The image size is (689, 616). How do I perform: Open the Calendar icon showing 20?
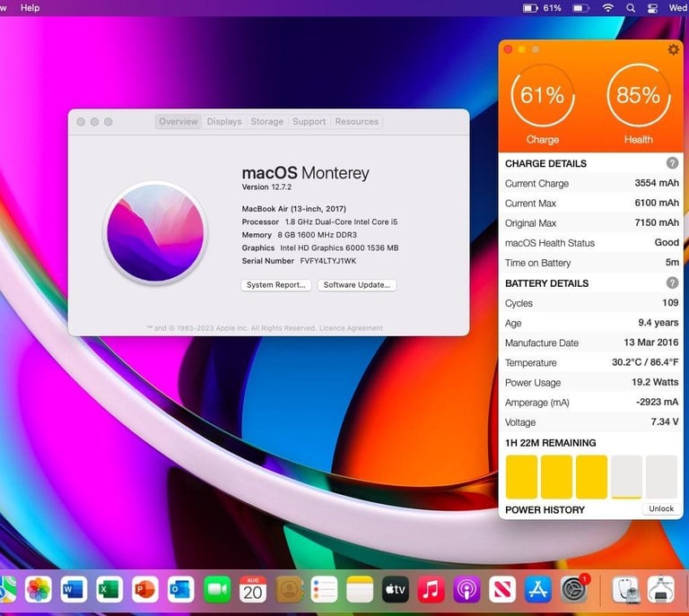[x=253, y=589]
